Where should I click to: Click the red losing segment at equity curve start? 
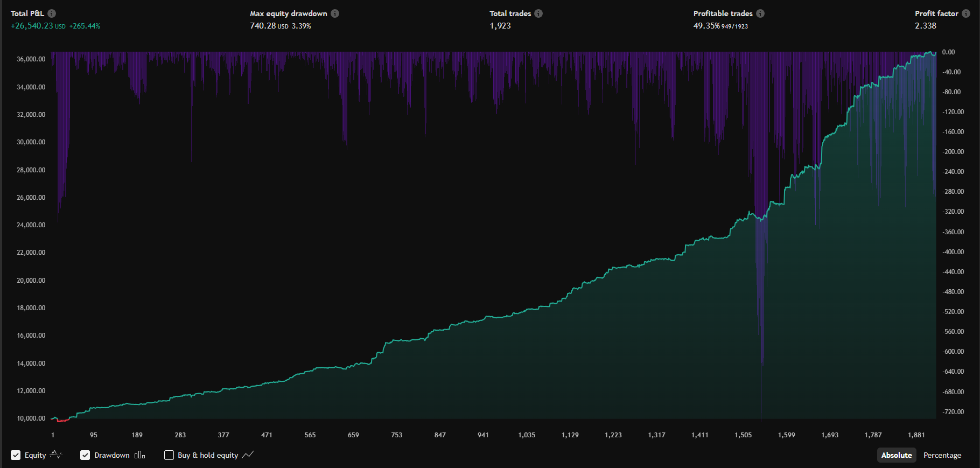[x=62, y=420]
